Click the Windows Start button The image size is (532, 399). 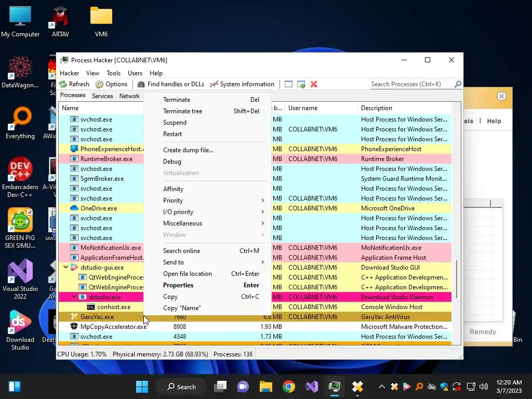tap(142, 387)
